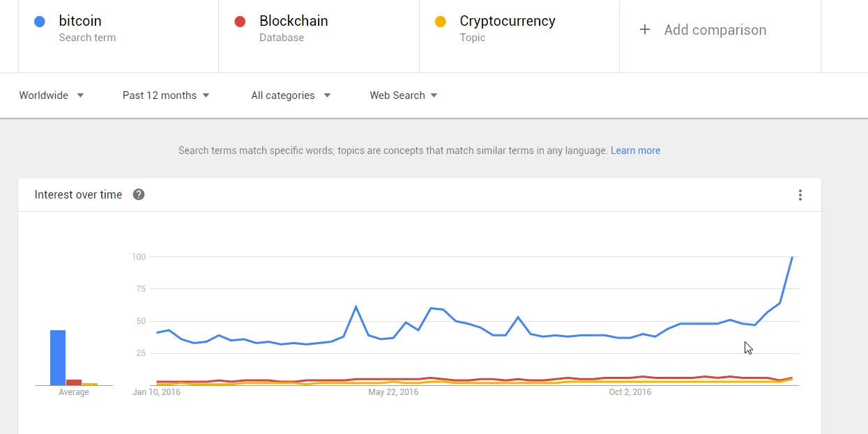Viewport: 868px width, 434px height.
Task: Click the Learn more link
Action: 635,150
